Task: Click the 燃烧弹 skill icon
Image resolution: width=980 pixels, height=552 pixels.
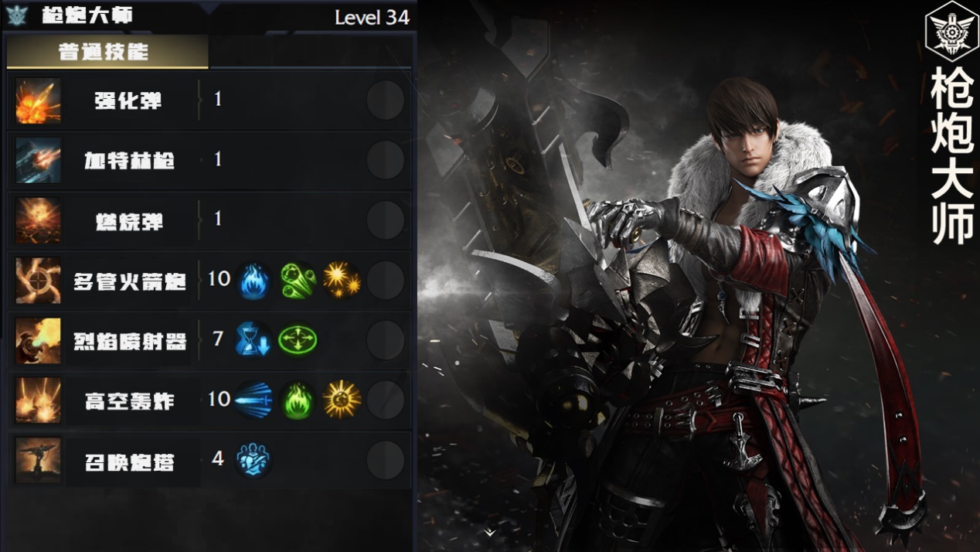Action: [x=38, y=220]
